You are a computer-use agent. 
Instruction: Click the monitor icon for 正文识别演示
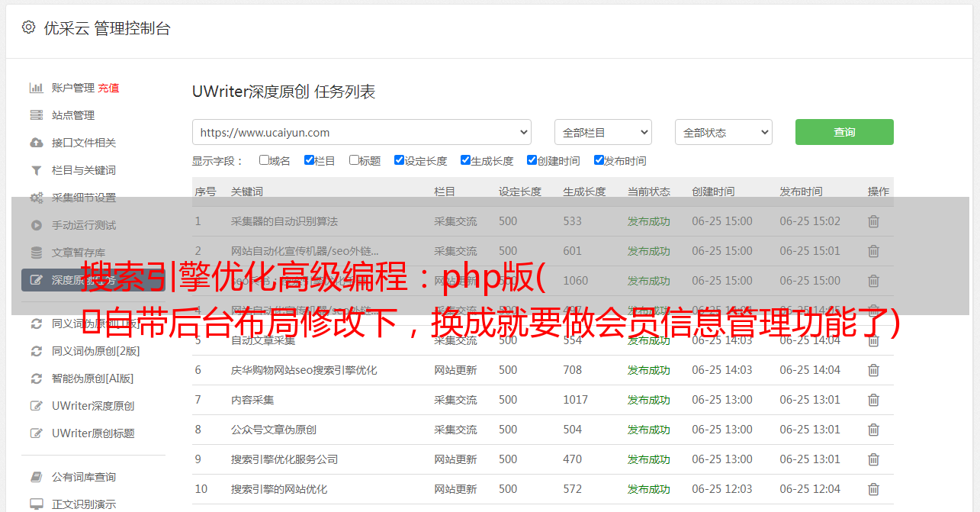pyautogui.click(x=36, y=504)
